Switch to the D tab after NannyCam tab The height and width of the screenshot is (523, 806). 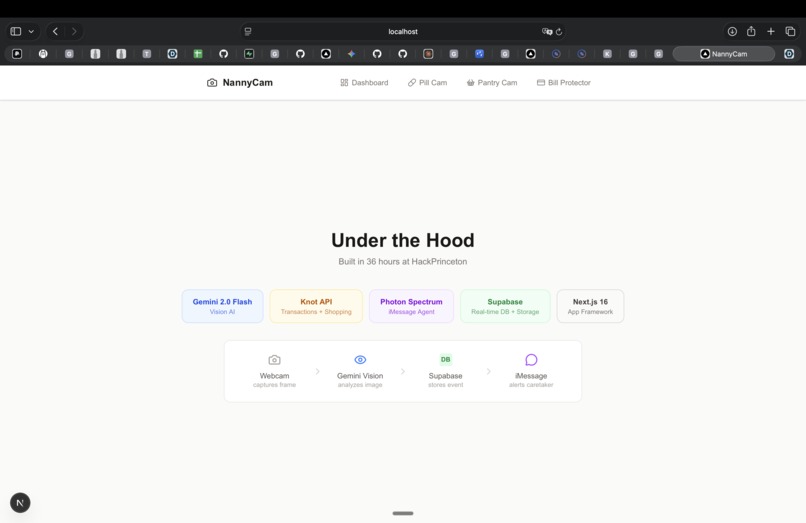789,53
